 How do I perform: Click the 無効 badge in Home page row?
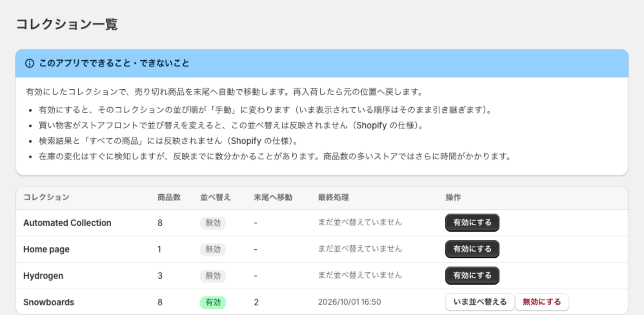213,249
